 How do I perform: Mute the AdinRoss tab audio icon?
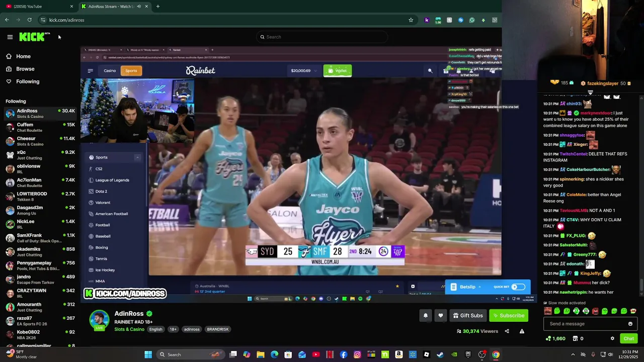tap(139, 7)
